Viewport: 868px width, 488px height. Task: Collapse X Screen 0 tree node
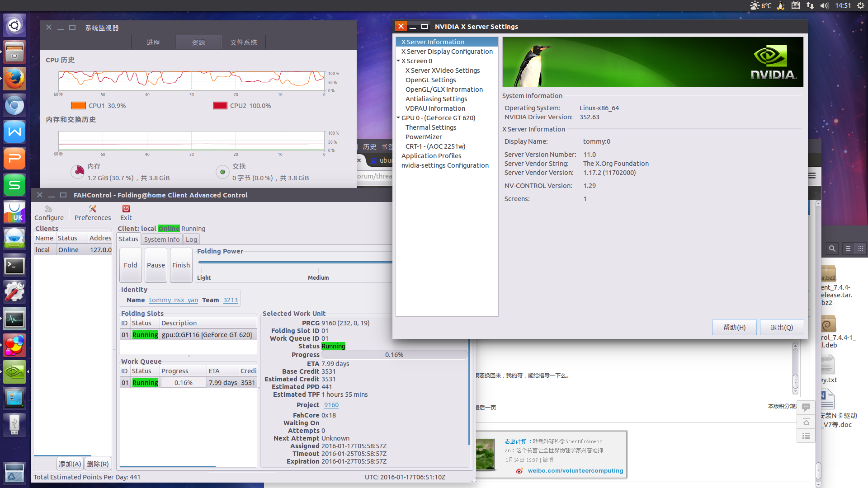[398, 61]
